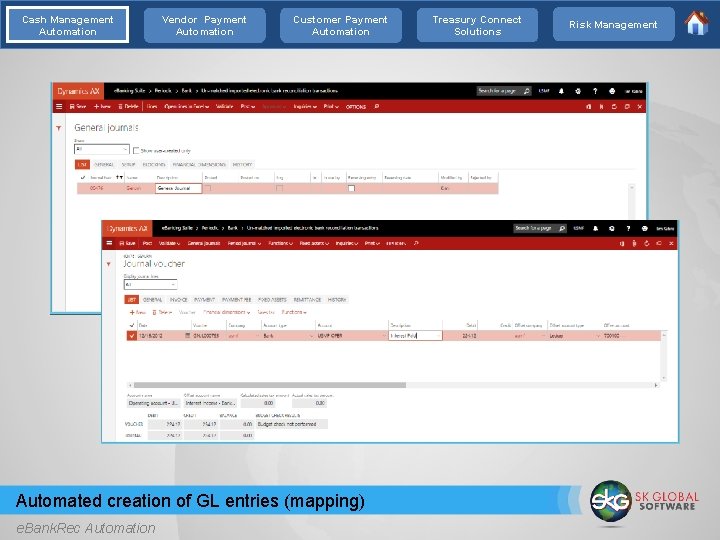Viewport: 720px width, 540px height.
Task: Expand Functions menu in Journal voucher red toolbar
Action: coord(280,243)
